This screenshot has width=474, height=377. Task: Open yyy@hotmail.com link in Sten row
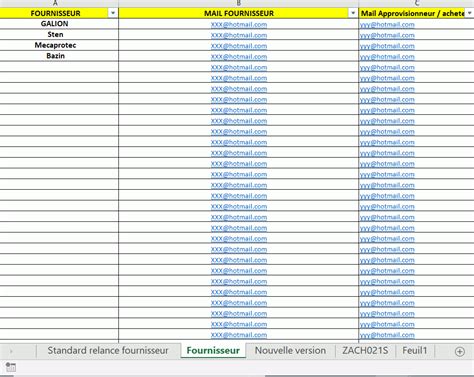387,35
